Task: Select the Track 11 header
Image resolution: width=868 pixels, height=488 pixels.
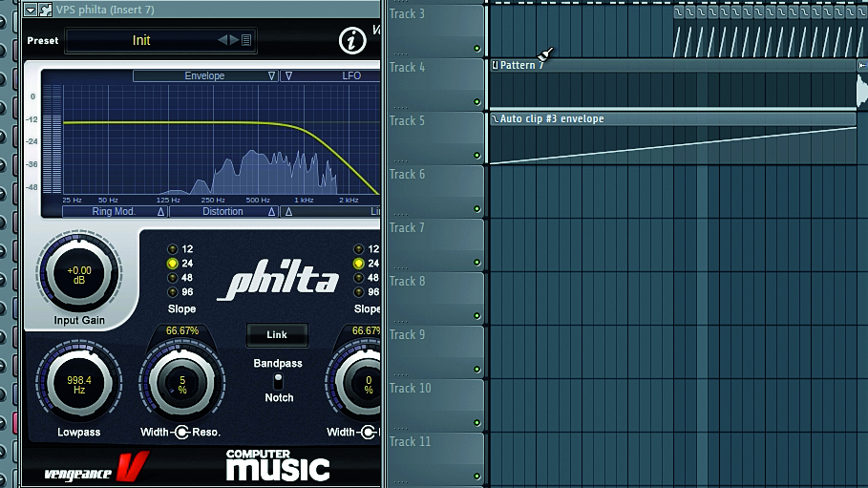Action: tap(435, 458)
